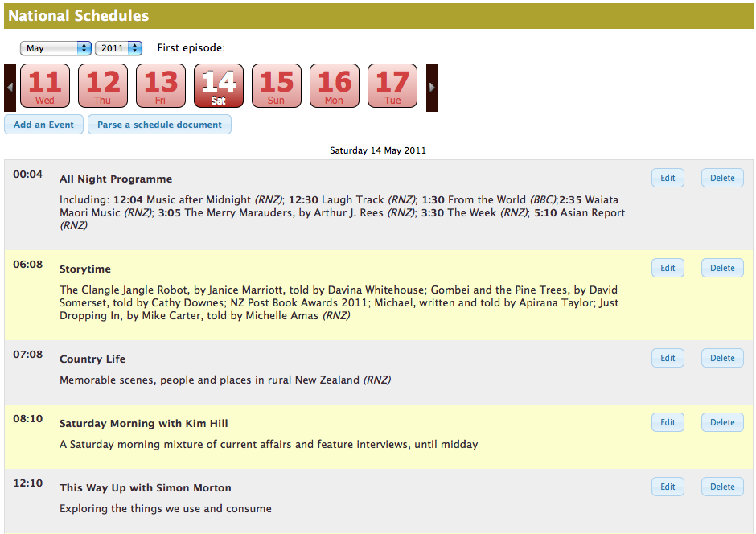Select Wednesday 11 date tile
The image size is (756, 534).
click(45, 86)
